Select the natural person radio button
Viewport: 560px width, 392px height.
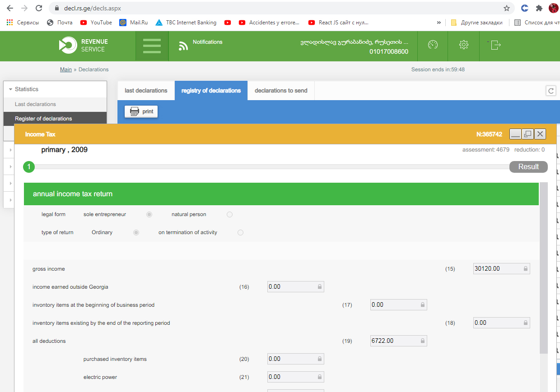[x=229, y=215]
